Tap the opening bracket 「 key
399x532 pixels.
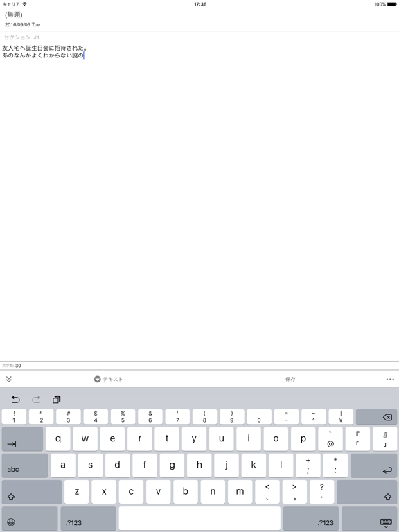coord(357,439)
